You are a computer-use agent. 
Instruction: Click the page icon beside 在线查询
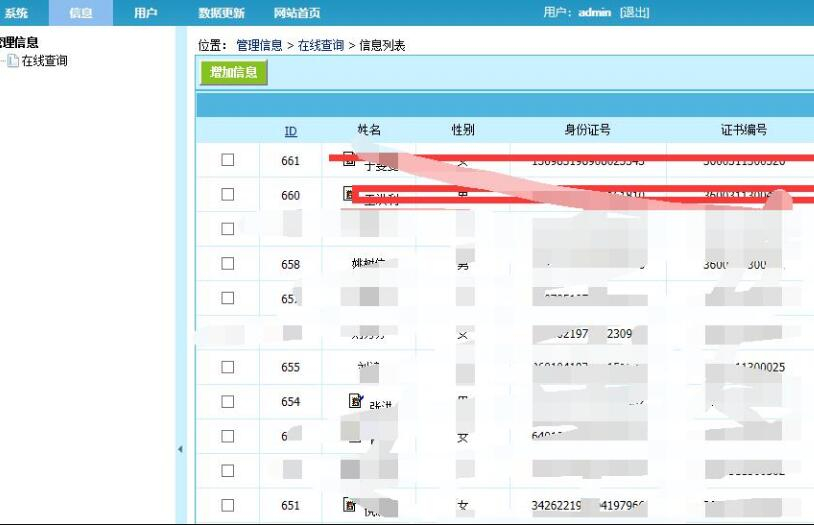[x=13, y=61]
